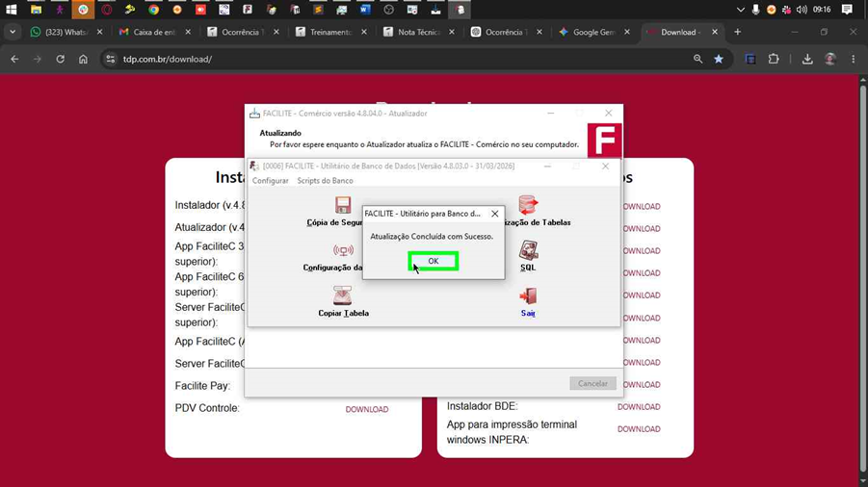Open the Configuração da rede icon
The height and width of the screenshot is (487, 868).
[x=343, y=250]
